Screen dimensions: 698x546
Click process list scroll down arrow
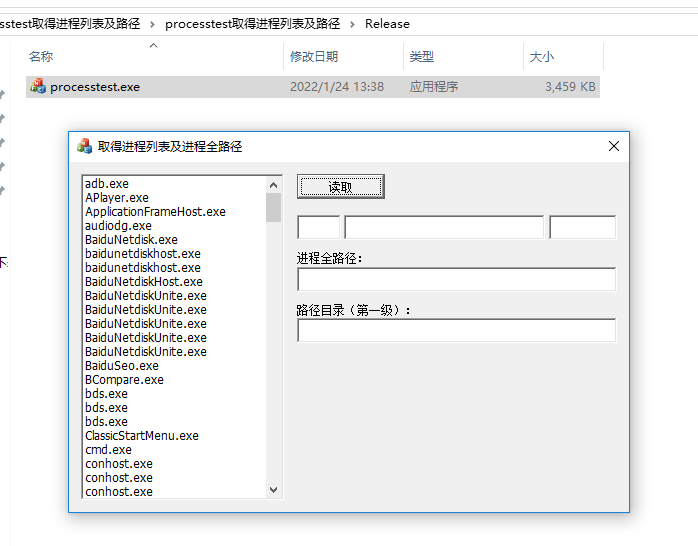click(273, 489)
